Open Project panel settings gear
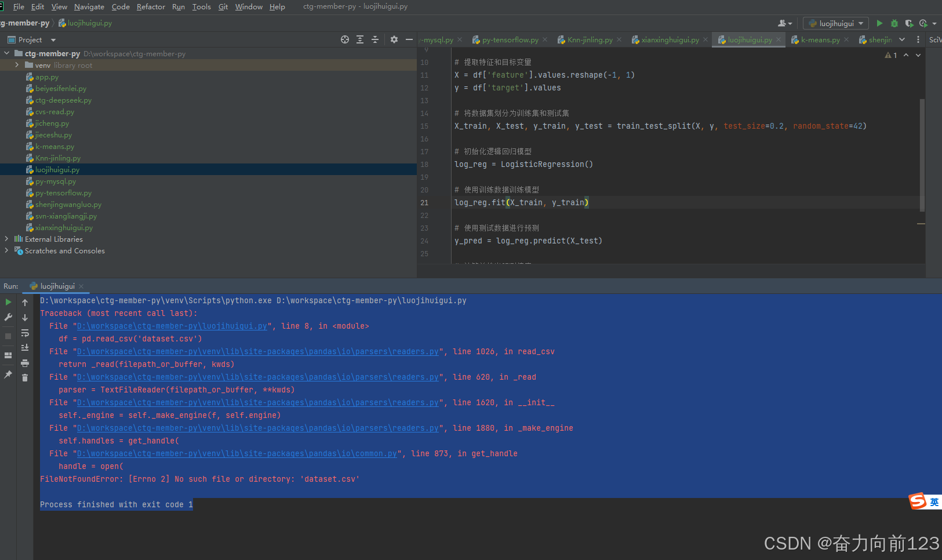 [x=394, y=39]
